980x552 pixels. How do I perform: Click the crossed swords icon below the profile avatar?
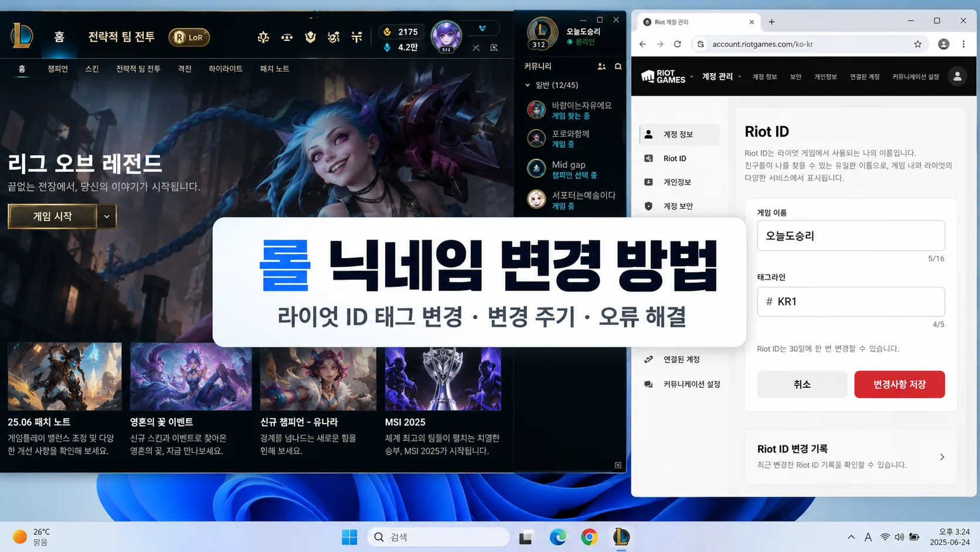click(476, 48)
